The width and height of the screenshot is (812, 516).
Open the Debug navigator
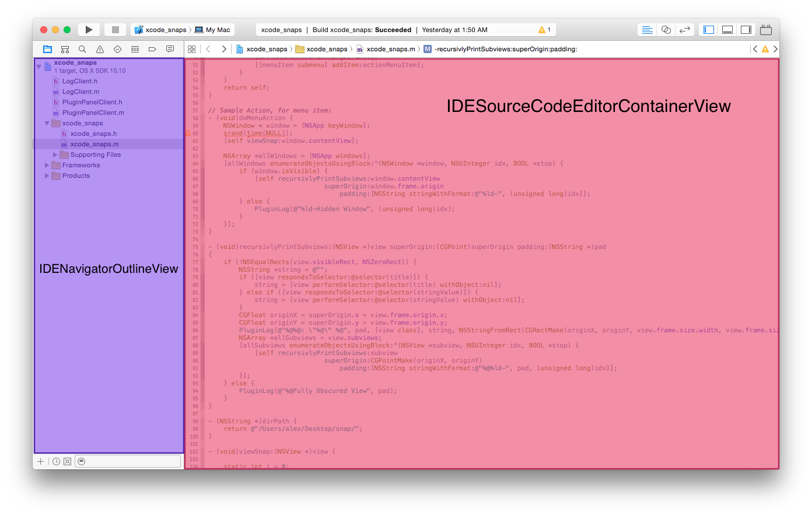(135, 49)
